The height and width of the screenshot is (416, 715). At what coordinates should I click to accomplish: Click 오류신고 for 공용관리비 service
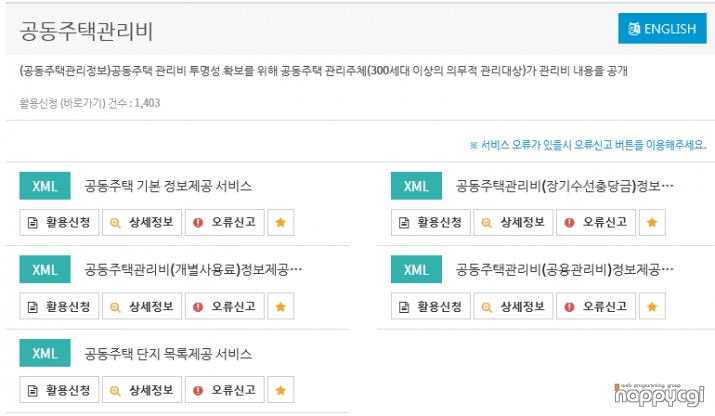point(596,307)
